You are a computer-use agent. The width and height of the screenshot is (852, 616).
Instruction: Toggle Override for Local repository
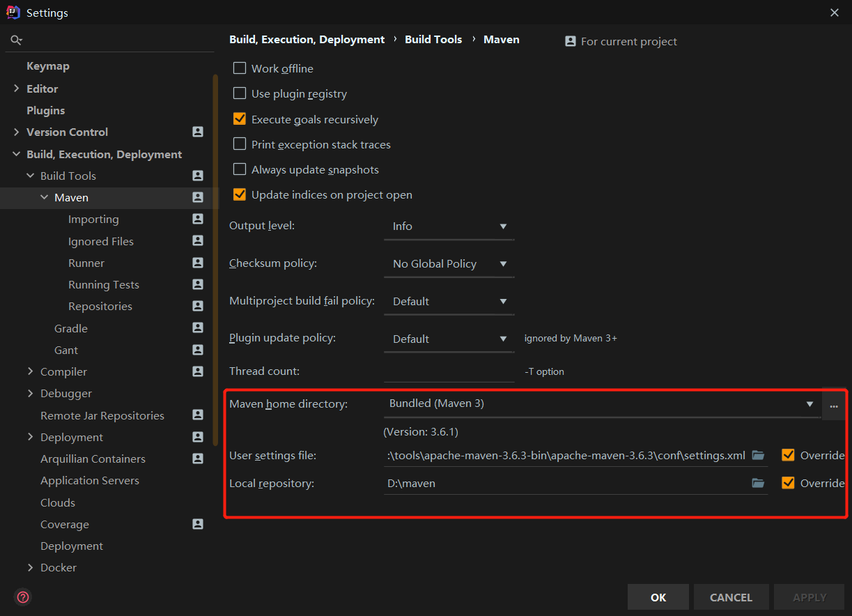[x=788, y=483]
